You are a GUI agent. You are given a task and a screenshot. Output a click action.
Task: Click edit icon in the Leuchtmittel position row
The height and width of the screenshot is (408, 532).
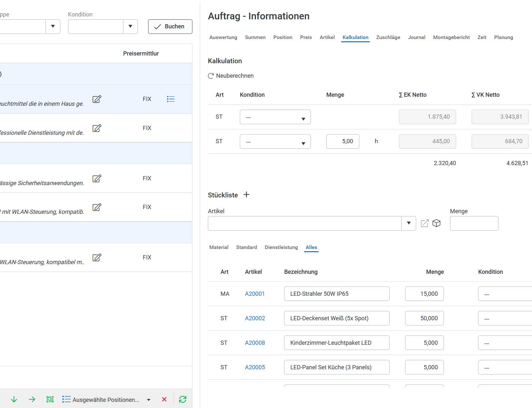(x=97, y=99)
